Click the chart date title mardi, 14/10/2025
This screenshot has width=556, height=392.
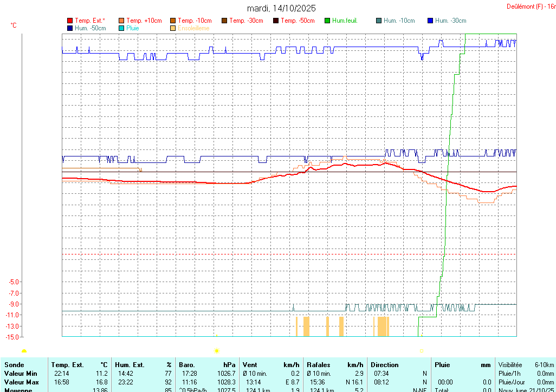tap(281, 8)
